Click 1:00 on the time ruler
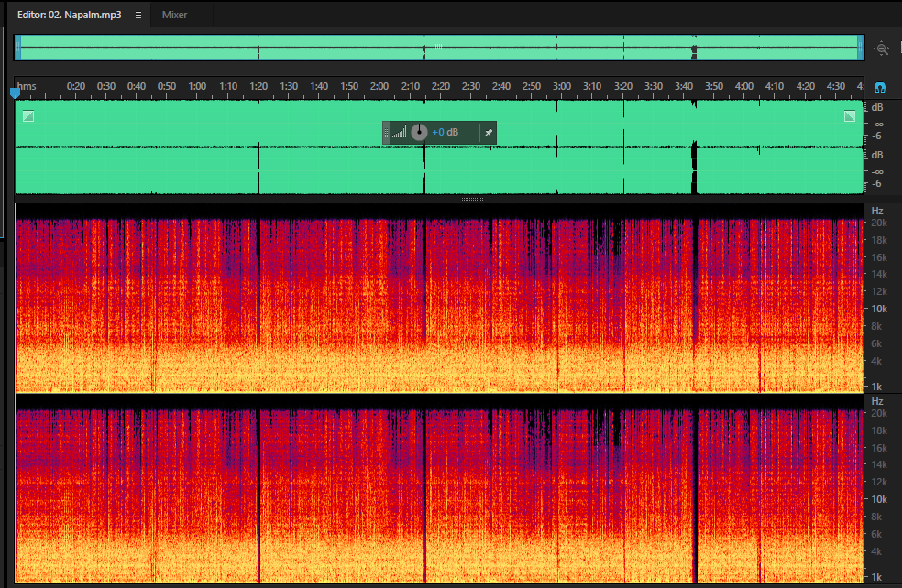This screenshot has width=902, height=588. point(197,86)
